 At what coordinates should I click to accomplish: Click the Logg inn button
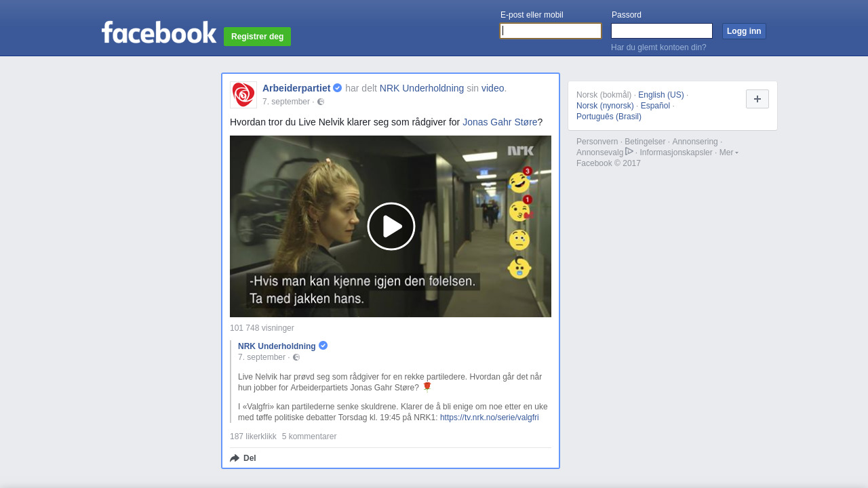point(744,31)
